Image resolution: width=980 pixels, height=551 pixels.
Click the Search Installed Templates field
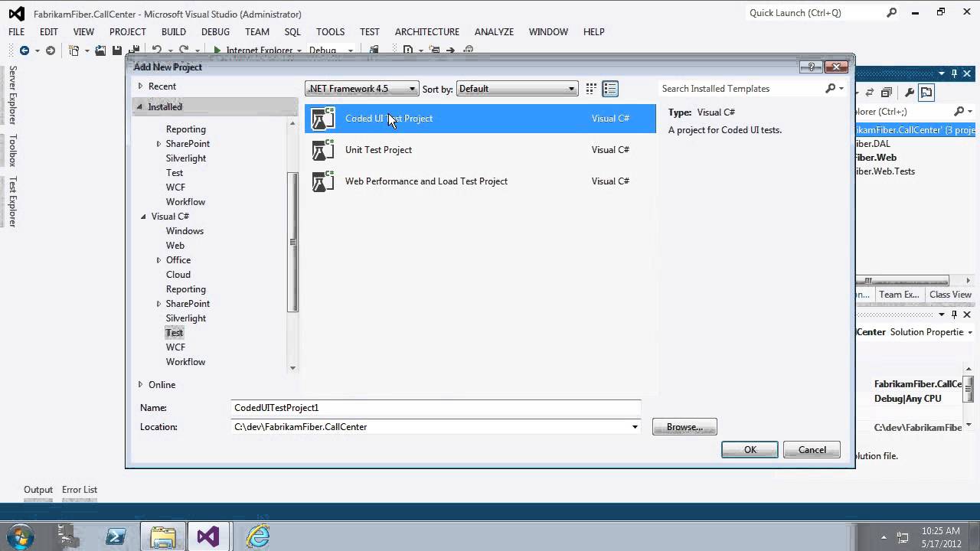(740, 89)
